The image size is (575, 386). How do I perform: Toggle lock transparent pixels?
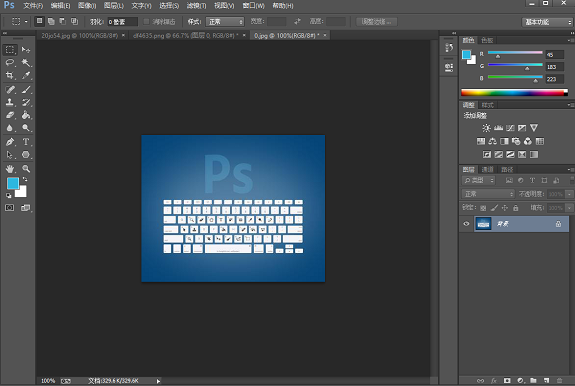(x=483, y=208)
